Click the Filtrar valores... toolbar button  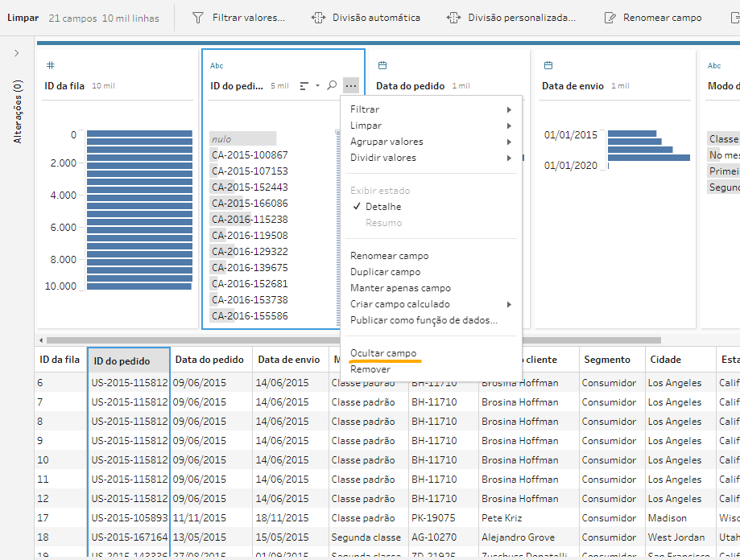[x=239, y=18]
